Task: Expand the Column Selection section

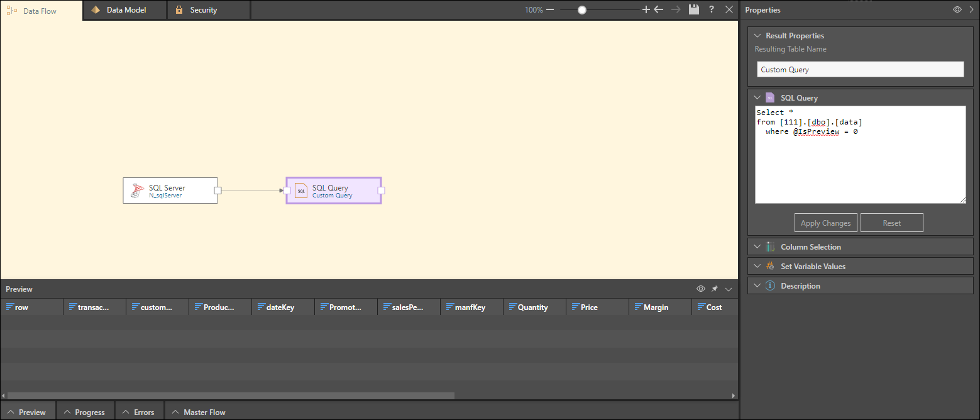Action: pyautogui.click(x=810, y=247)
